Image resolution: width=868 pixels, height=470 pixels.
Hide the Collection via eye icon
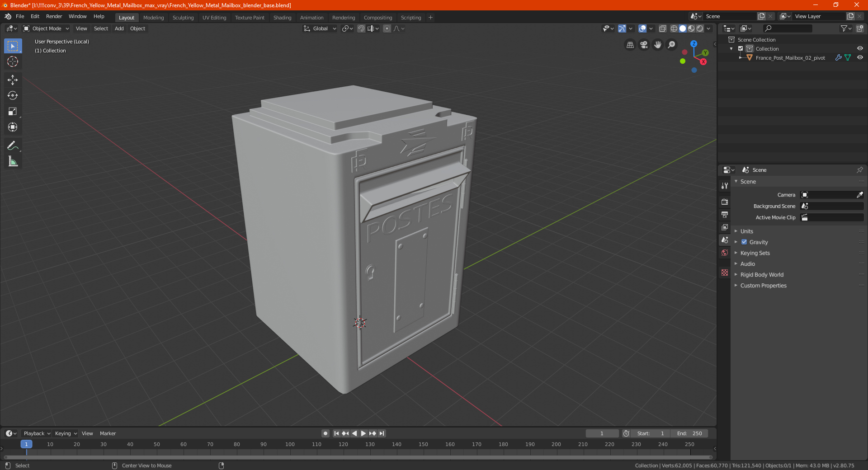pyautogui.click(x=860, y=49)
